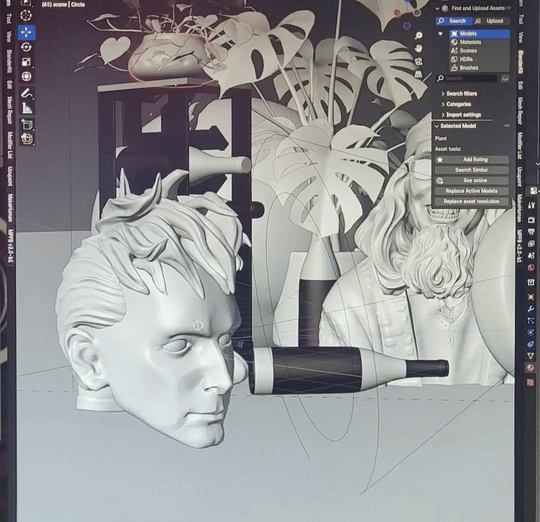Image resolution: width=540 pixels, height=522 pixels.
Task: Open the Render properties tab icon
Action: point(531,220)
